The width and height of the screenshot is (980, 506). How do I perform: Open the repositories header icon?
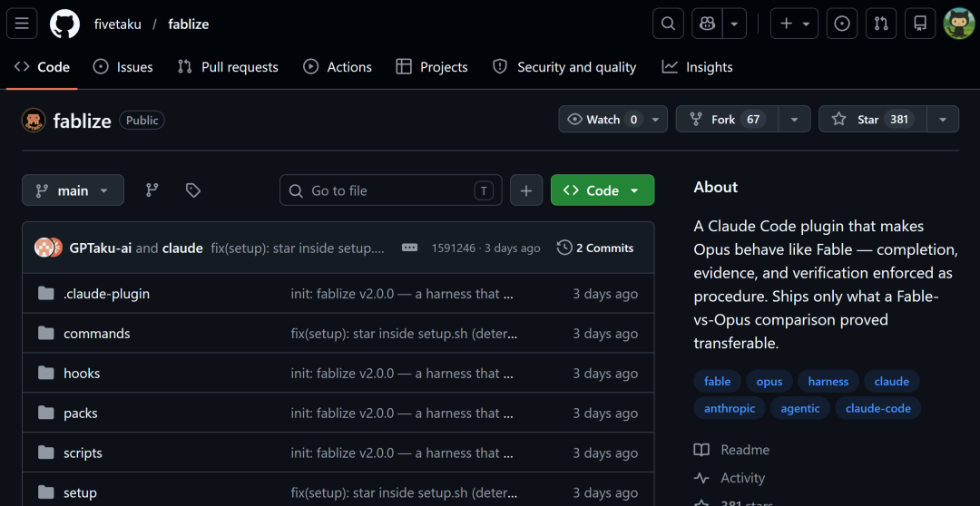[920, 24]
